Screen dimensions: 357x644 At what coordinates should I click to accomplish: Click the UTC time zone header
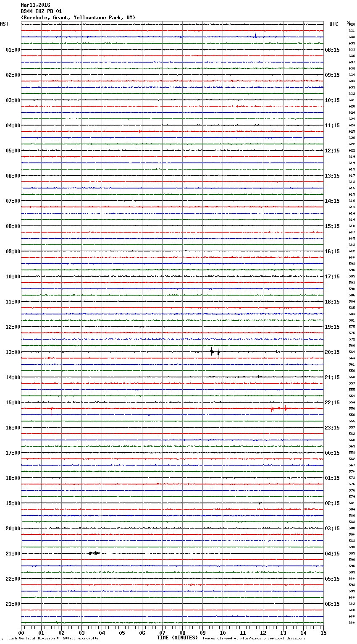(x=333, y=24)
